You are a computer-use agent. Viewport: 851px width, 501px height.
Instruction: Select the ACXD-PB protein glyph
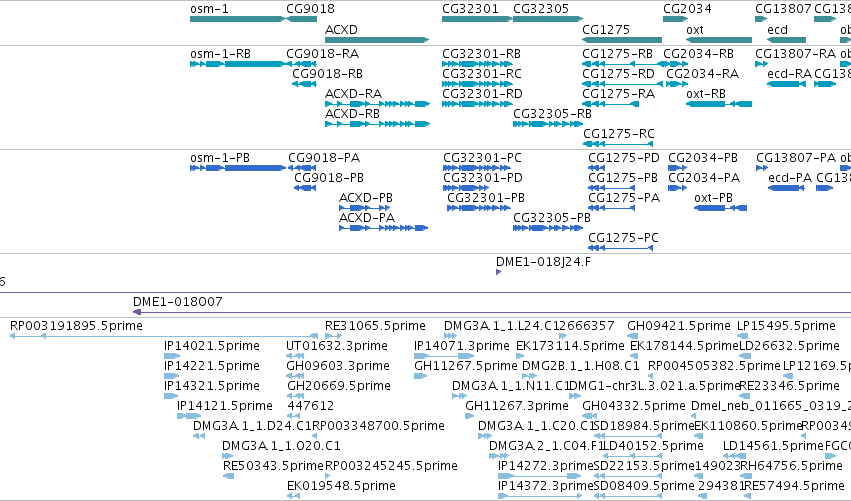(x=364, y=208)
